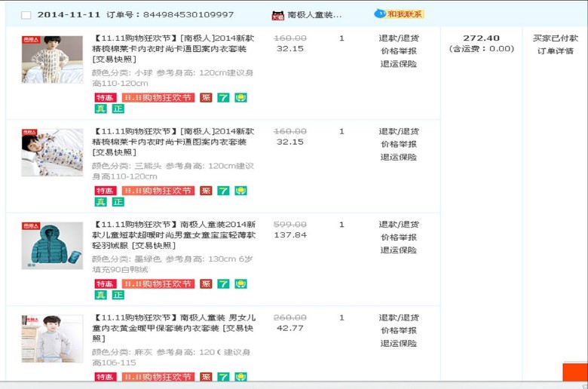Click 退款/退货 for the 三熊头 item
The height and width of the screenshot is (389, 588).
pyautogui.click(x=399, y=131)
